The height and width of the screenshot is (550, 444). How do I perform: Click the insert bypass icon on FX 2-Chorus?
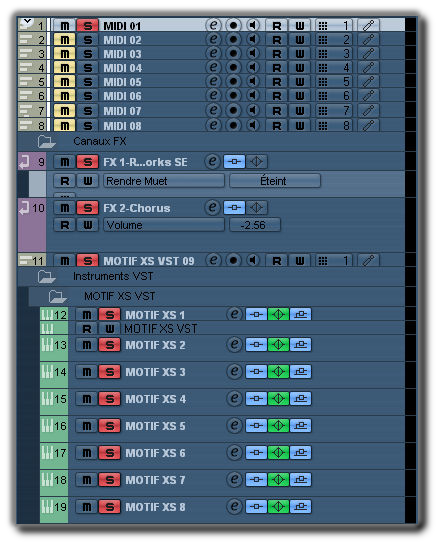pyautogui.click(x=234, y=208)
